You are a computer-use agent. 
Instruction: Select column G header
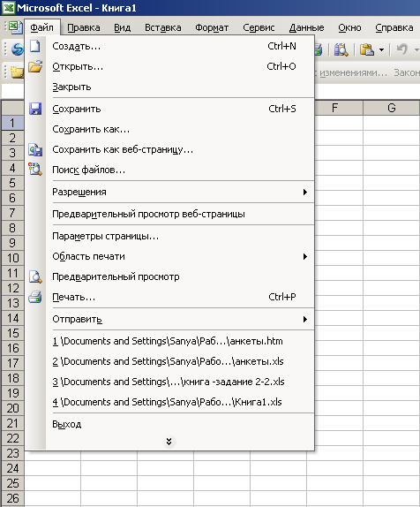[x=391, y=108]
